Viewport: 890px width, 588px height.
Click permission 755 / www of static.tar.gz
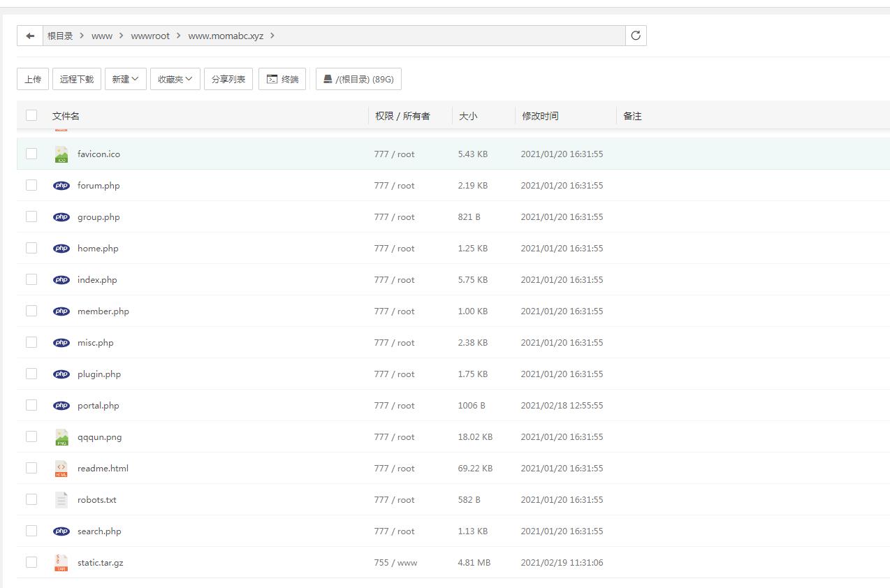395,563
